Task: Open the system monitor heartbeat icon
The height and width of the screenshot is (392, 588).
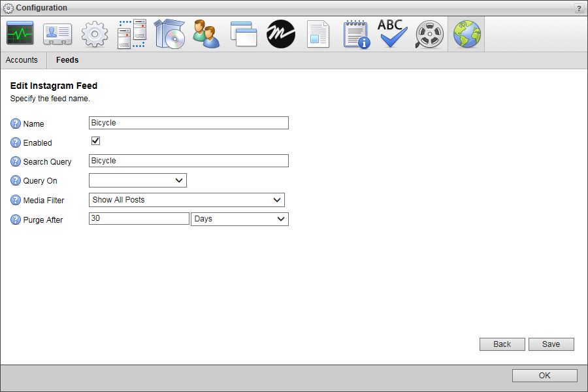Action: [x=20, y=34]
